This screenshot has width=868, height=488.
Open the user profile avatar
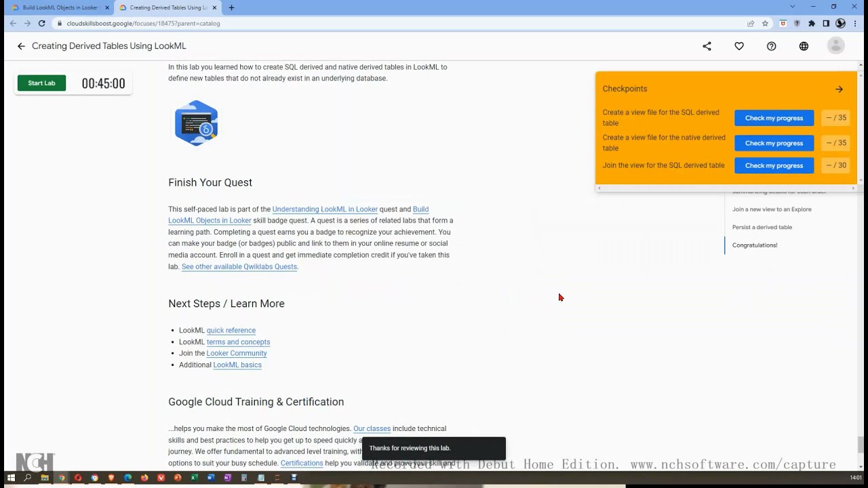point(835,46)
